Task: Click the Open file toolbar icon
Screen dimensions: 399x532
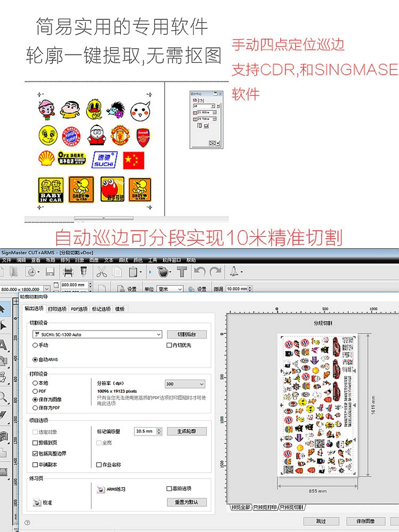Action: coord(14,272)
